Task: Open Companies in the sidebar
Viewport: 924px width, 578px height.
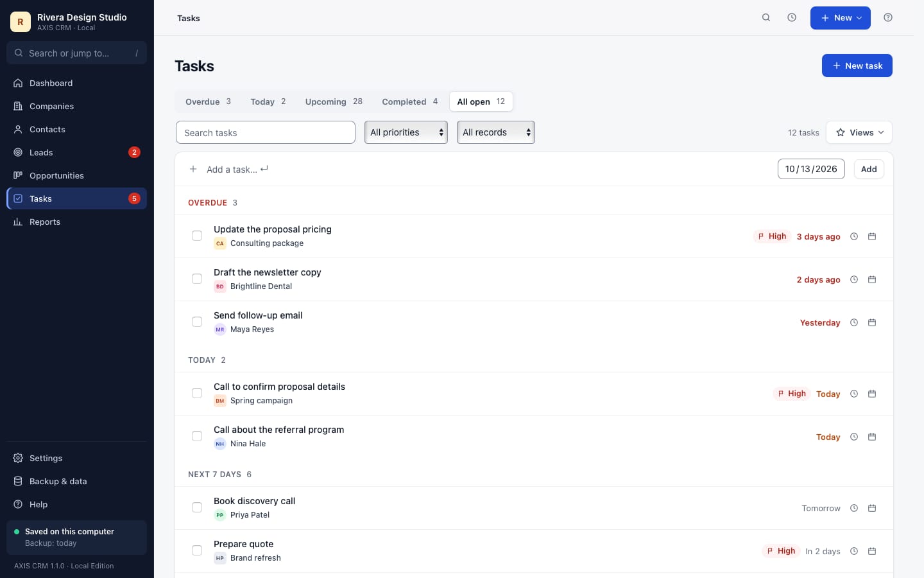Action: 76,106
